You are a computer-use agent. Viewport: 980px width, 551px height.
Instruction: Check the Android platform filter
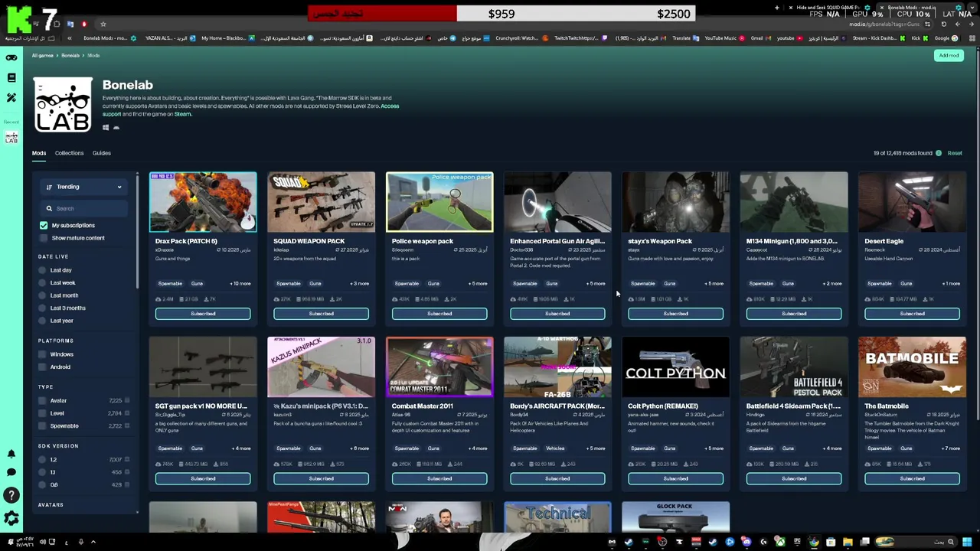point(43,367)
